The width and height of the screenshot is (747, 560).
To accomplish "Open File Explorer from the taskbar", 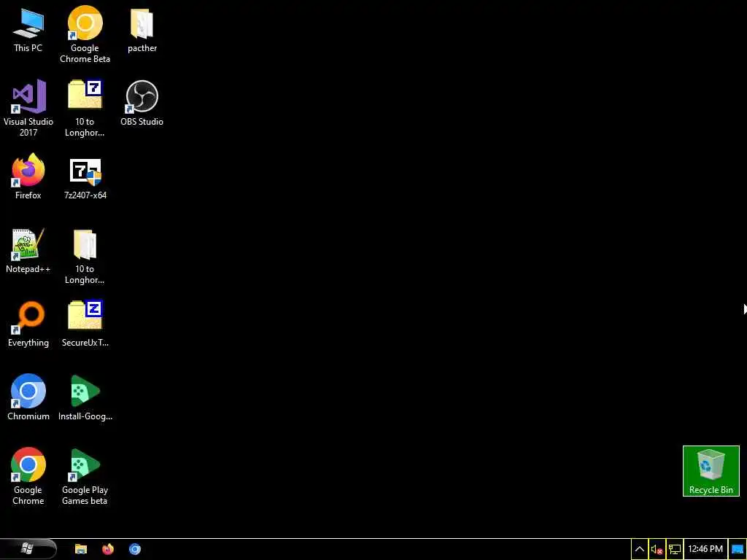I will [81, 549].
